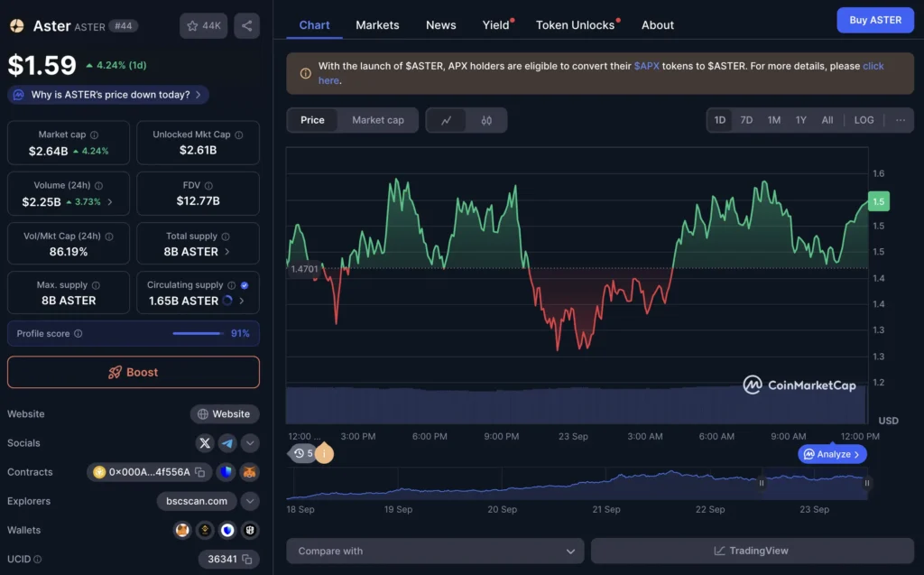Open the chart more options (three dots) menu
This screenshot has width=924, height=575.
pos(901,120)
